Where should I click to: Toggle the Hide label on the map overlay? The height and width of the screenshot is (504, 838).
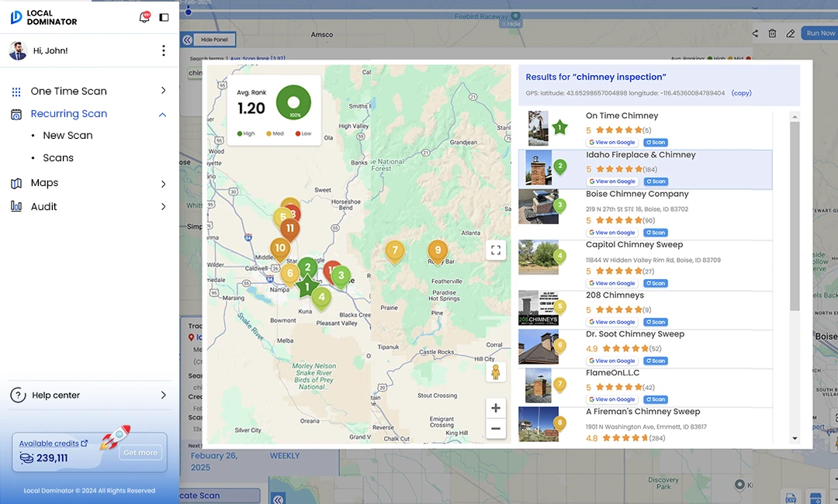pyautogui.click(x=512, y=22)
